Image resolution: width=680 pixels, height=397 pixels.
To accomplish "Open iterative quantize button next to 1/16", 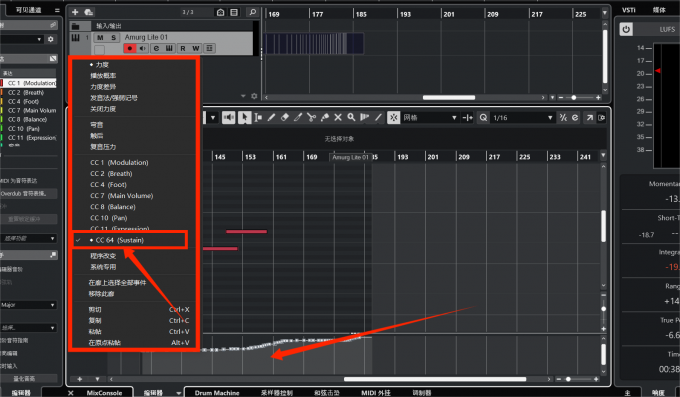I will [x=563, y=118].
